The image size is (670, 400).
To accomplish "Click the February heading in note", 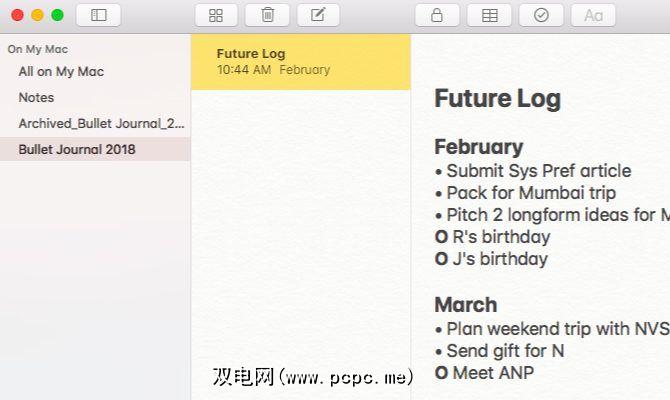I will click(478, 147).
